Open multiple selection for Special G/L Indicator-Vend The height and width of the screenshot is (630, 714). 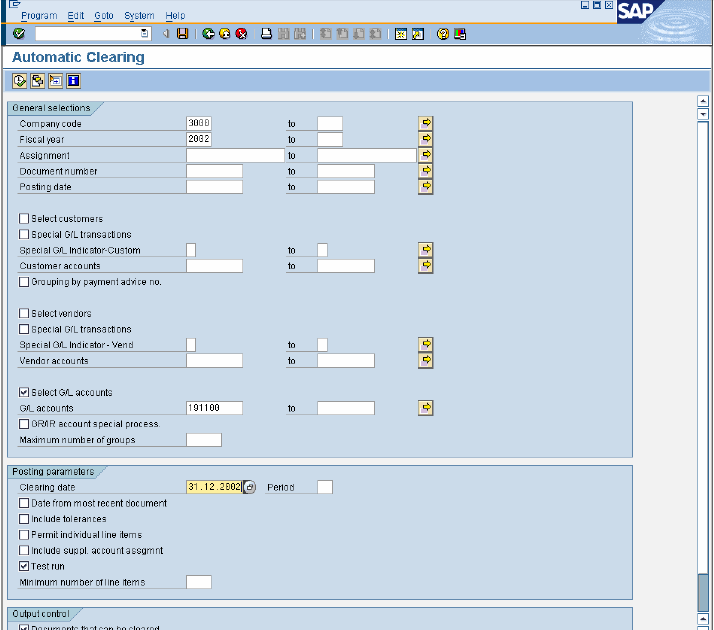426,344
